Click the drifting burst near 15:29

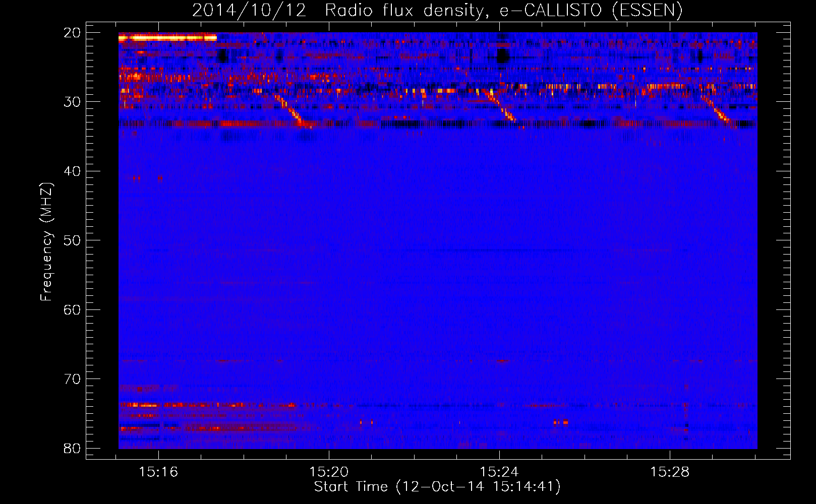(719, 112)
